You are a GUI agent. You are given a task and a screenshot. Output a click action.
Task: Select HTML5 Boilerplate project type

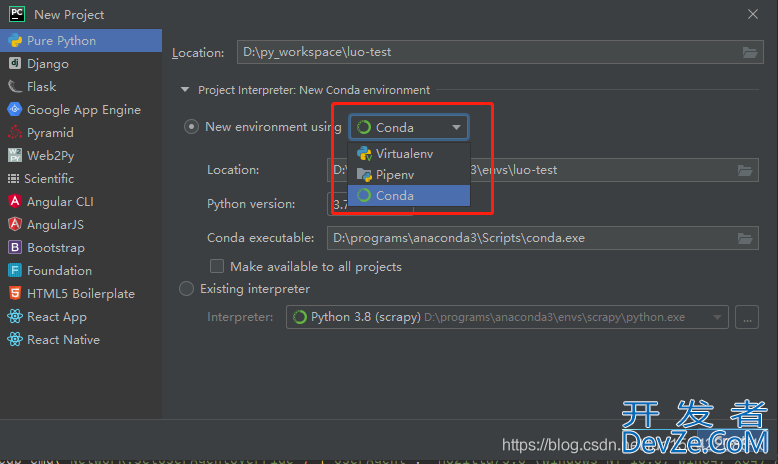[x=81, y=293]
